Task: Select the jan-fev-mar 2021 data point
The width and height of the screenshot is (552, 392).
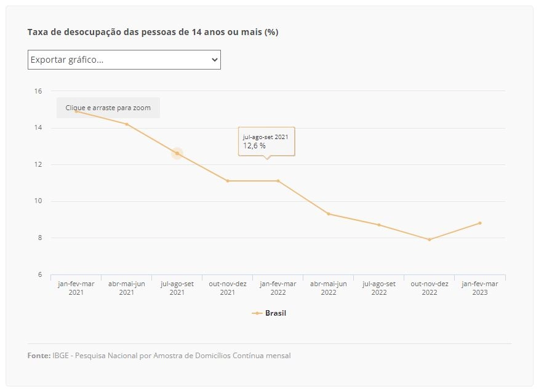Action: pyautogui.click(x=76, y=111)
